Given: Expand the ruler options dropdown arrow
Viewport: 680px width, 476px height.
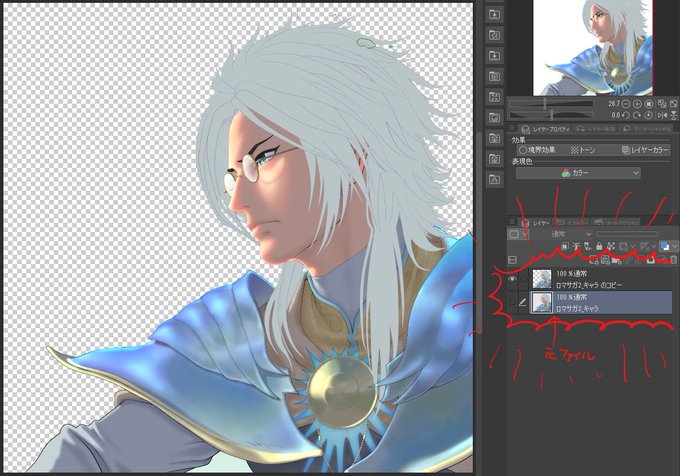Looking at the screenshot, I should [654, 246].
